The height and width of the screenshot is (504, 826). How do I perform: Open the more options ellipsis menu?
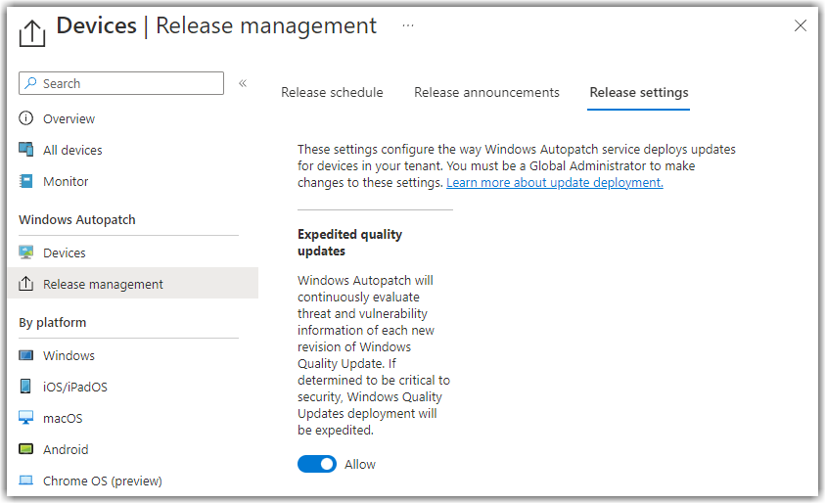tap(408, 25)
